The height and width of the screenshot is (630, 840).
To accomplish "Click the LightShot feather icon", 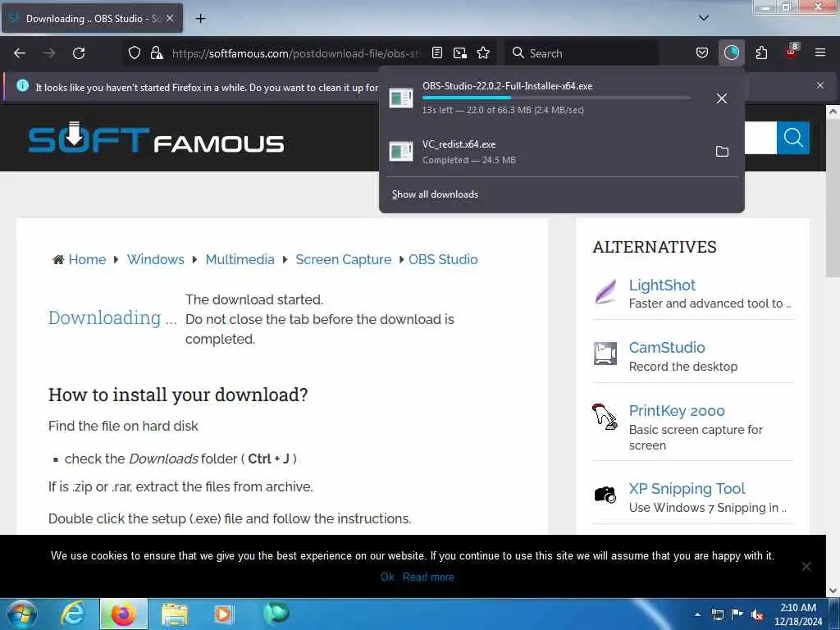I will click(605, 292).
